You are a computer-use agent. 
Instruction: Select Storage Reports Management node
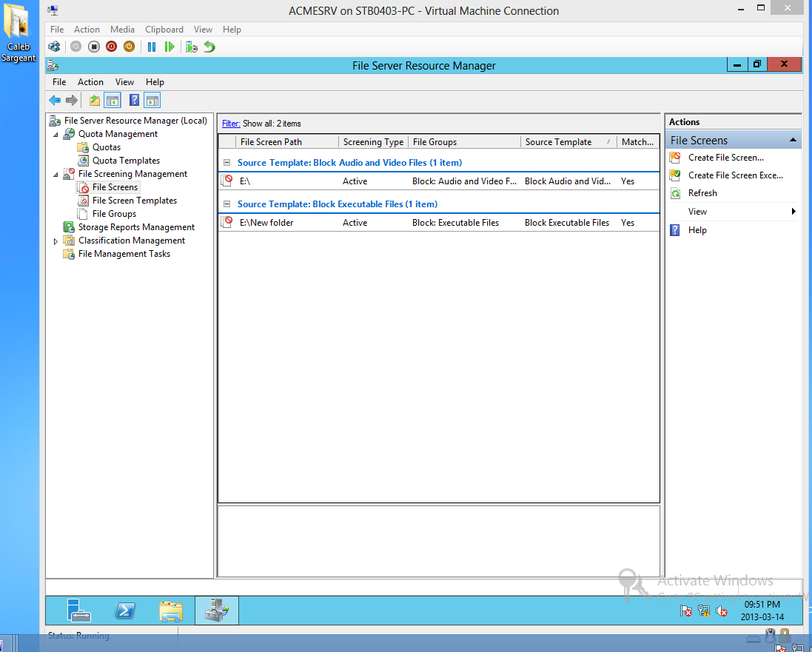click(x=136, y=226)
